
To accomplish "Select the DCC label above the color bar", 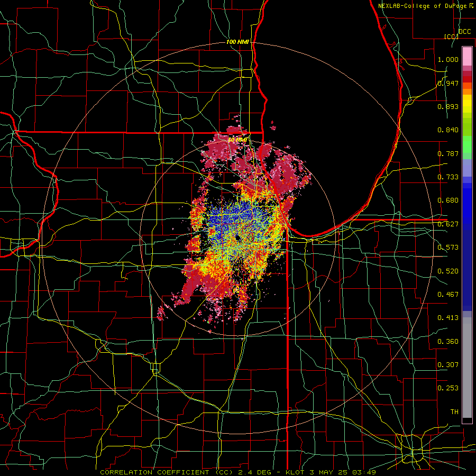I will (464, 32).
